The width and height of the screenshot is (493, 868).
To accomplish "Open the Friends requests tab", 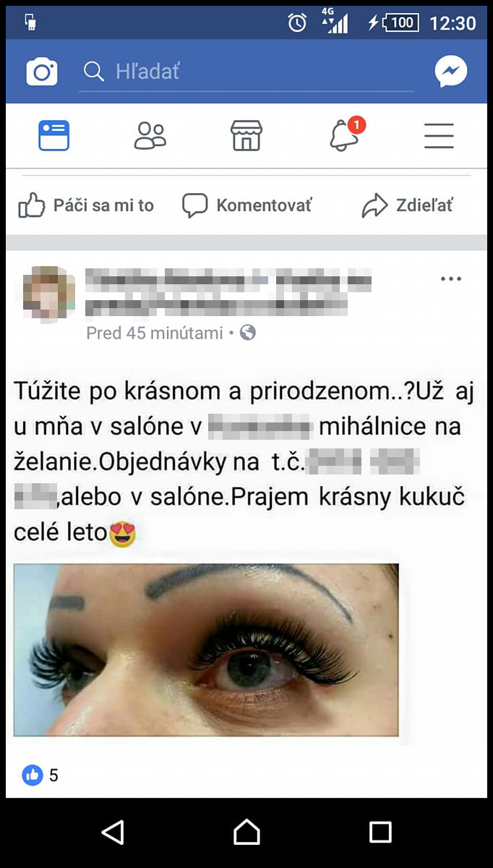I will (150, 135).
